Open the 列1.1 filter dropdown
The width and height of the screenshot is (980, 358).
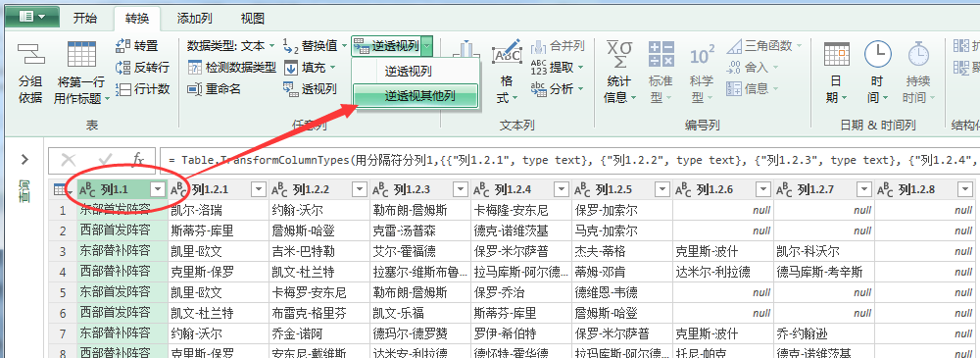tap(158, 189)
